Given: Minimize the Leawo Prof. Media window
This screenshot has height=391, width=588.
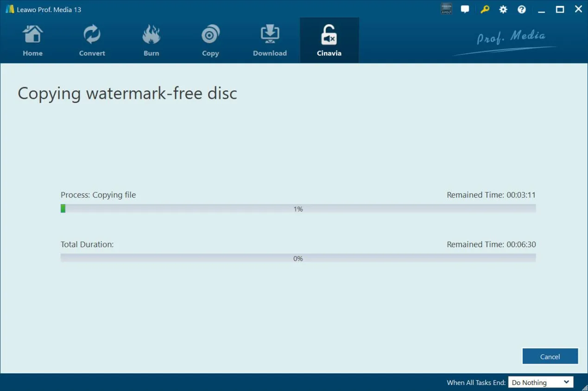Looking at the screenshot, I should point(542,9).
